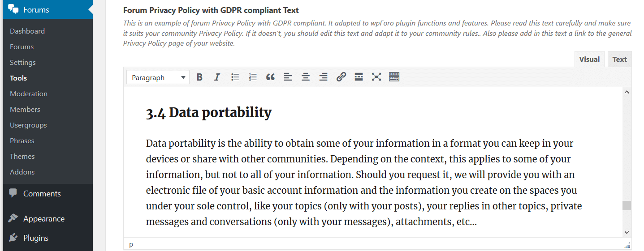The image size is (644, 251).
Task: Switch to the Text editor tab
Action: pyautogui.click(x=619, y=59)
